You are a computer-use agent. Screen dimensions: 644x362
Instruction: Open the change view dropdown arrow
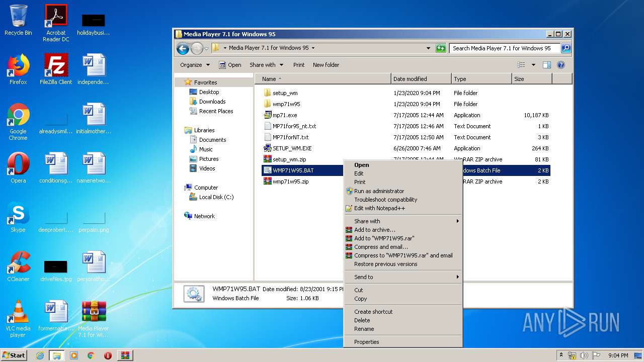tap(533, 65)
